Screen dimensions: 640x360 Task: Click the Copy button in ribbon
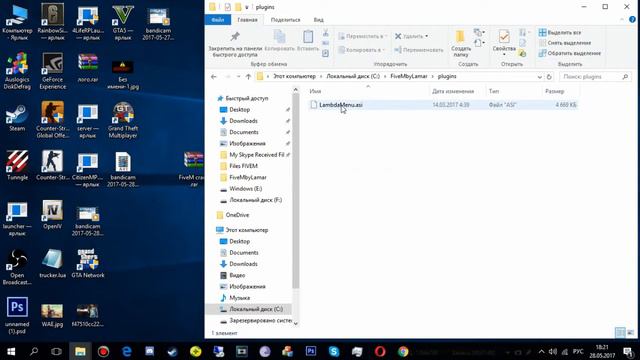279,41
